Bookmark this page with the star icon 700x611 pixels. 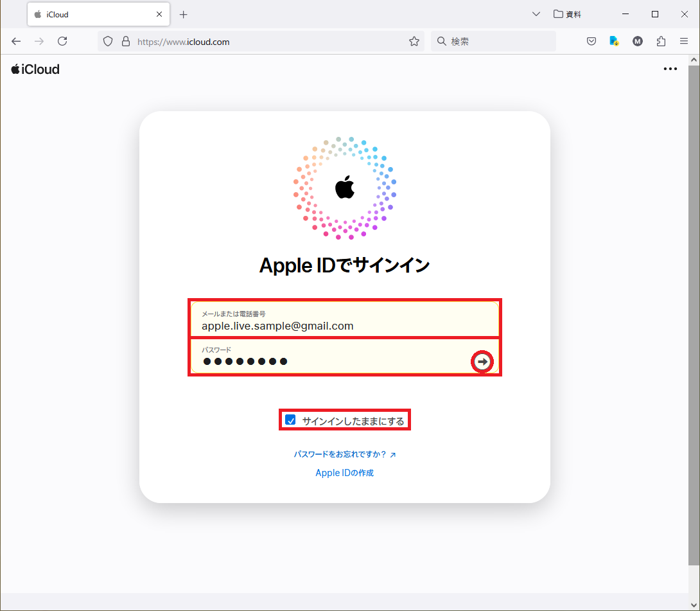click(414, 42)
